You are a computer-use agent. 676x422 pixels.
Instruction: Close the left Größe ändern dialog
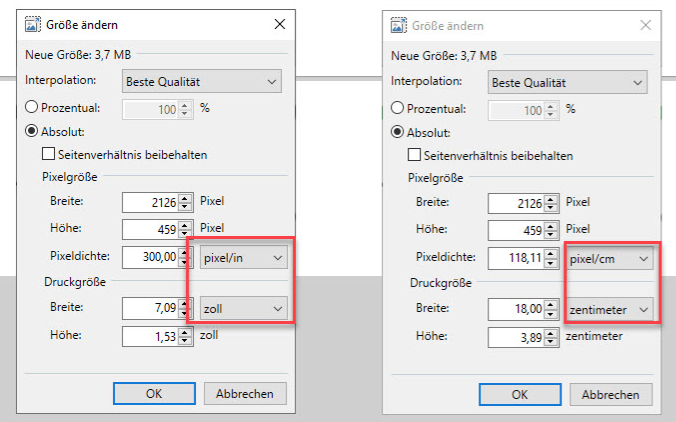[280, 24]
